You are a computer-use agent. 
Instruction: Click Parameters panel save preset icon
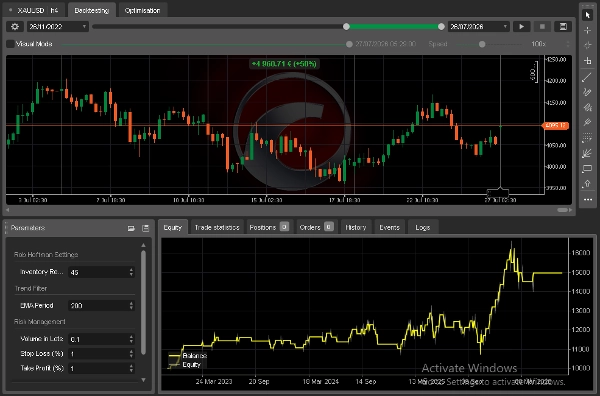point(145,228)
